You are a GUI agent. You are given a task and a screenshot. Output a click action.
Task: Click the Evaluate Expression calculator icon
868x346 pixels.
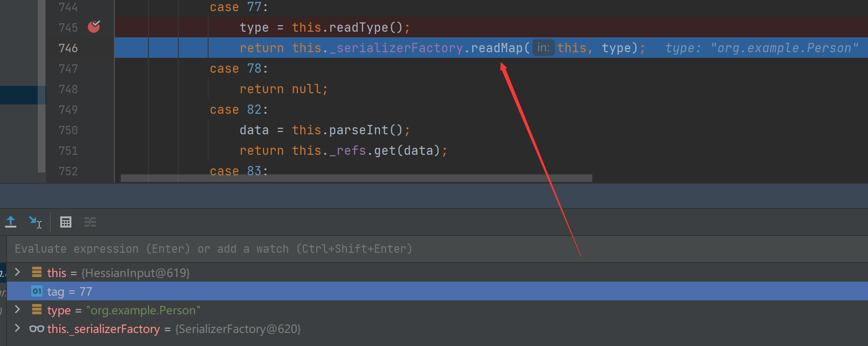[x=65, y=222]
